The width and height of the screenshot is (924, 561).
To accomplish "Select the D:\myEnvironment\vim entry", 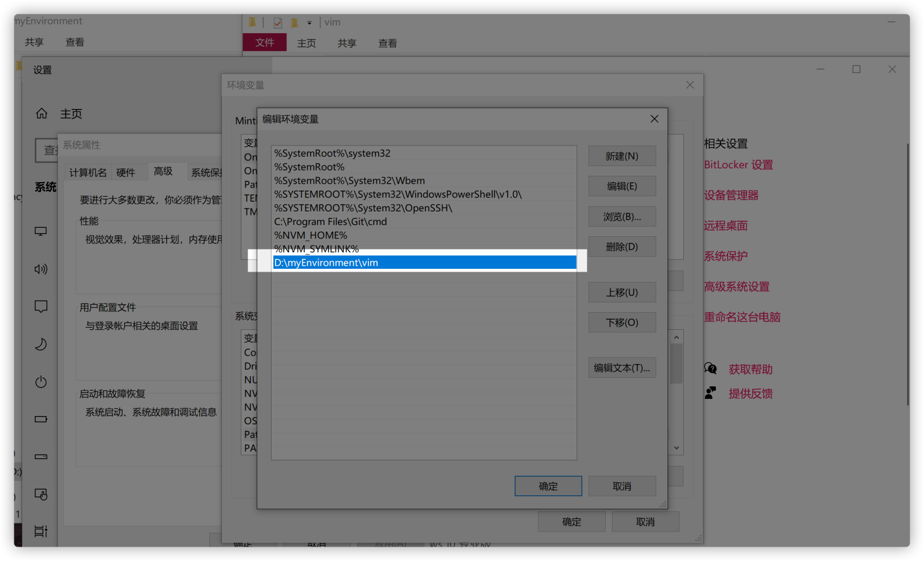I will click(424, 263).
